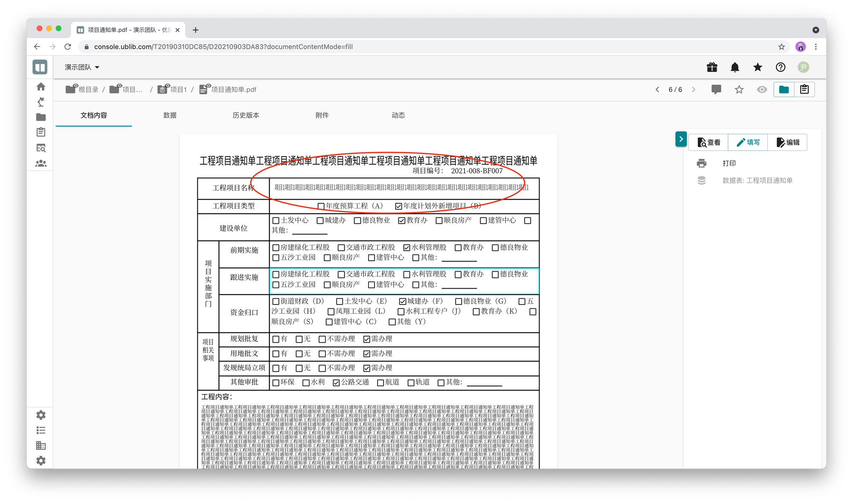Click the home icon in the left sidebar
Screen dimensions: 853x504
(x=41, y=87)
